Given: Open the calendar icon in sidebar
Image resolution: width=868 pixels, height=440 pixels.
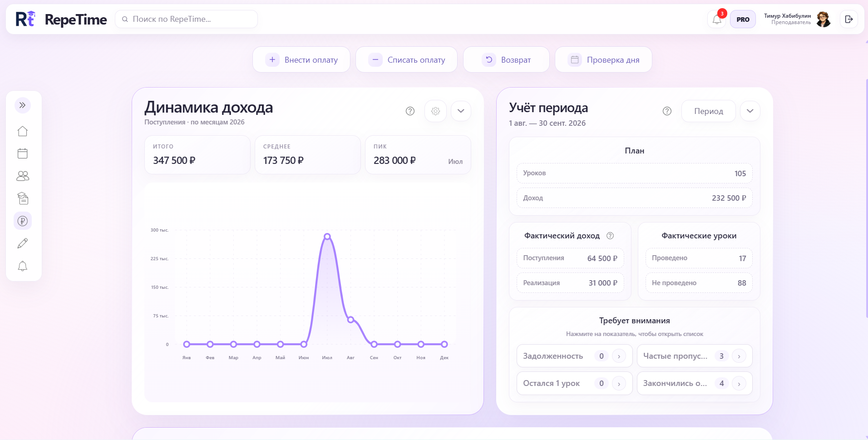Looking at the screenshot, I should [x=23, y=153].
